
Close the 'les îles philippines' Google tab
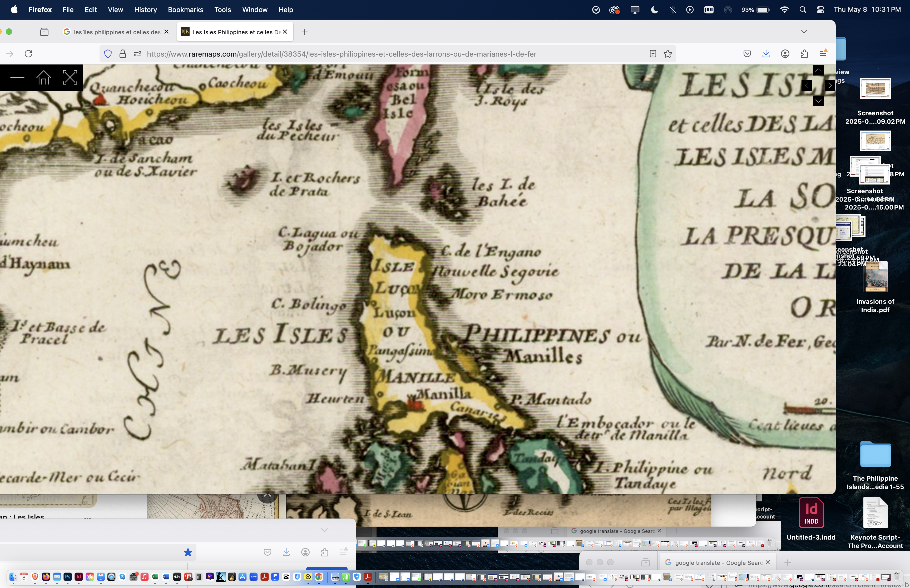click(x=166, y=32)
